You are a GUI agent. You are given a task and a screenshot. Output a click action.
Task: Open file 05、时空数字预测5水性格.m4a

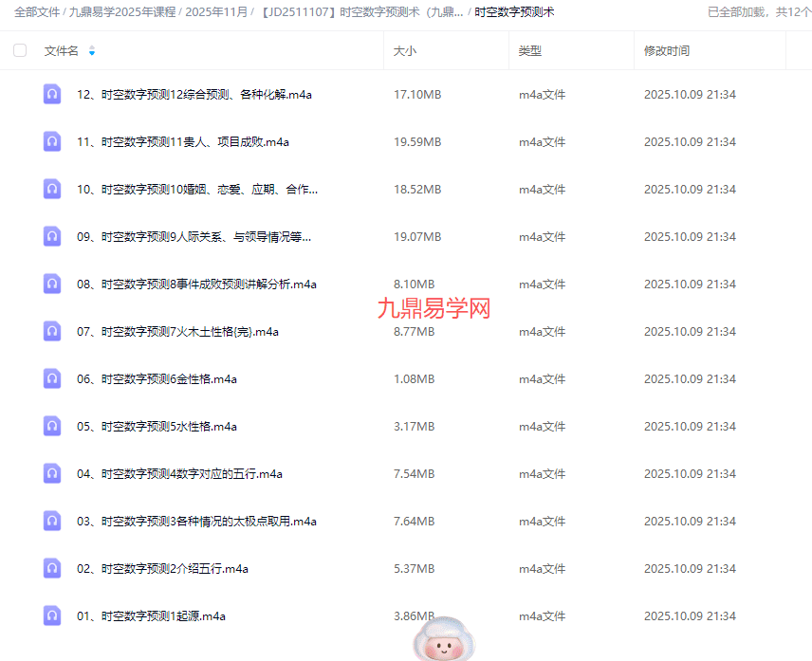[157, 426]
